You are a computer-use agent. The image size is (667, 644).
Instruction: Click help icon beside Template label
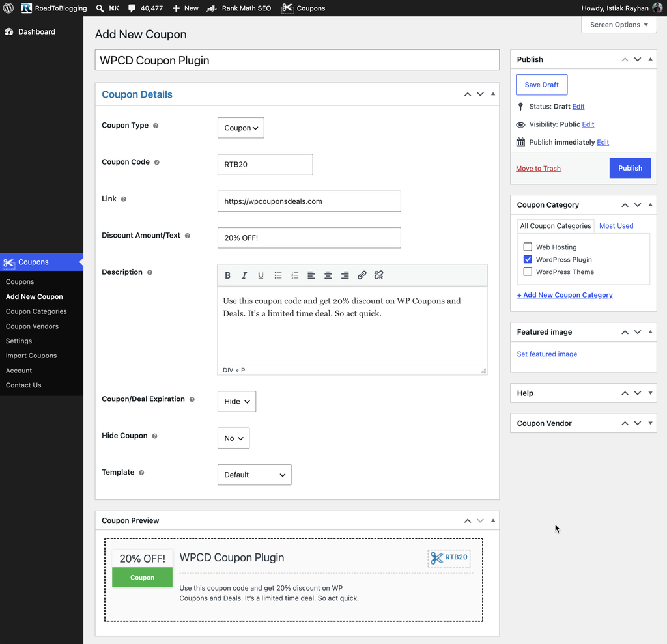[141, 473]
